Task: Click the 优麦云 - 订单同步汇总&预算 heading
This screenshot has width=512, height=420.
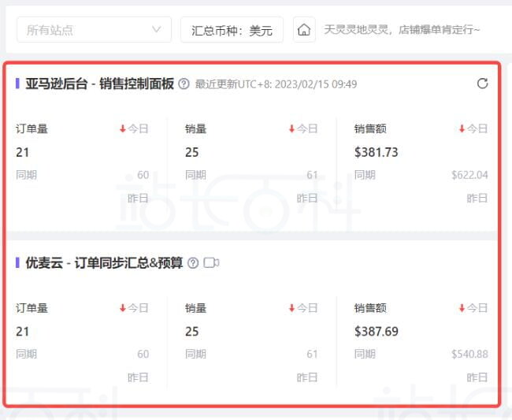Action: (104, 263)
